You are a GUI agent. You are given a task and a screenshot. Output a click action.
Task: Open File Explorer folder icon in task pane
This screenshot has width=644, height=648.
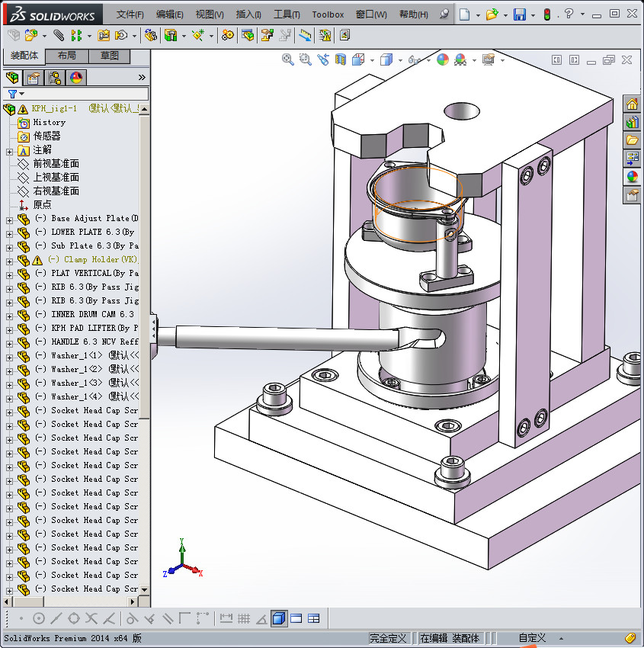click(x=632, y=140)
